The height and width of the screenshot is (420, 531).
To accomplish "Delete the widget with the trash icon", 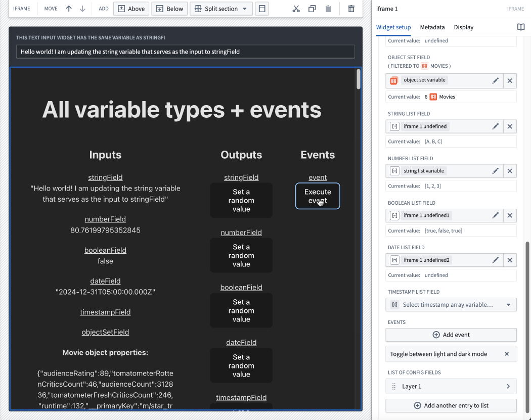I will pyautogui.click(x=351, y=9).
